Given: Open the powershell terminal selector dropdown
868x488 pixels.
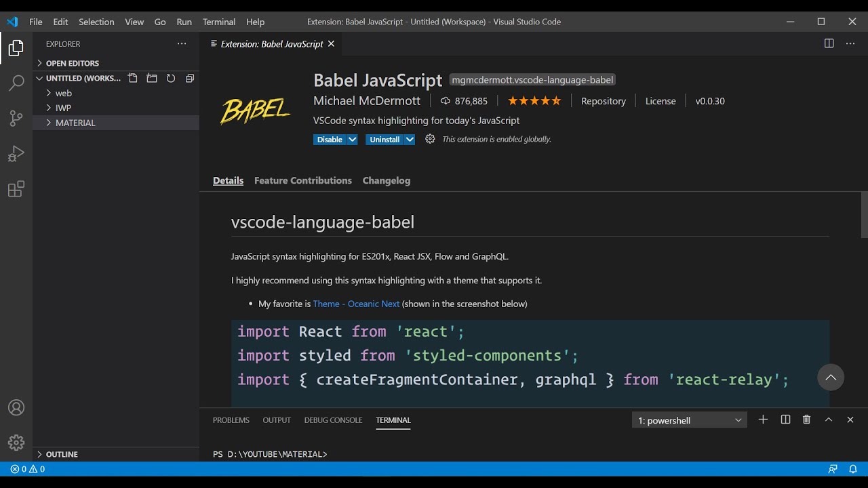Looking at the screenshot, I should (x=689, y=420).
